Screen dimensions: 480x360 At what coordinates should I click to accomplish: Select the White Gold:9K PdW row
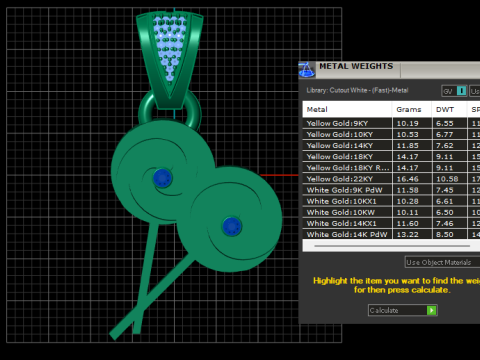pos(391,190)
